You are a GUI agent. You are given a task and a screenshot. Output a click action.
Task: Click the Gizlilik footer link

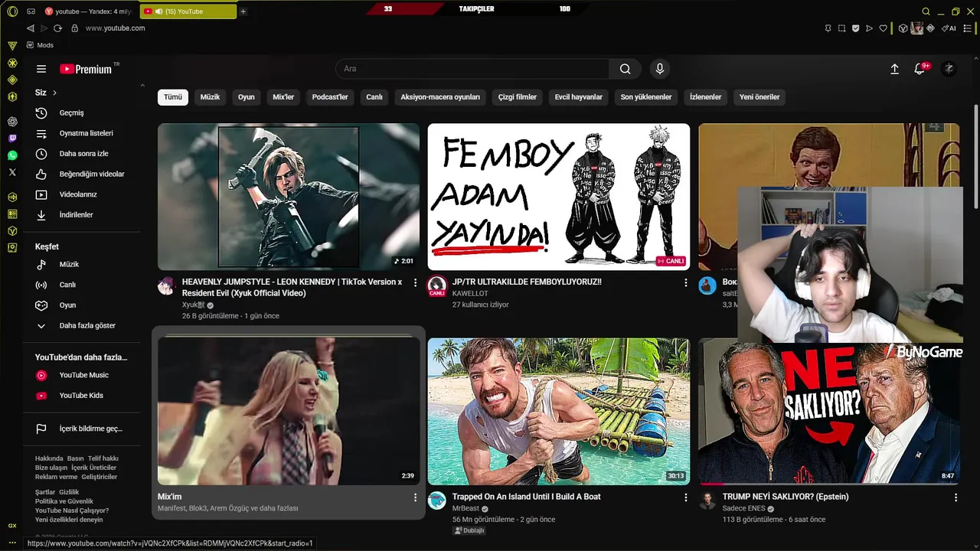[69, 492]
